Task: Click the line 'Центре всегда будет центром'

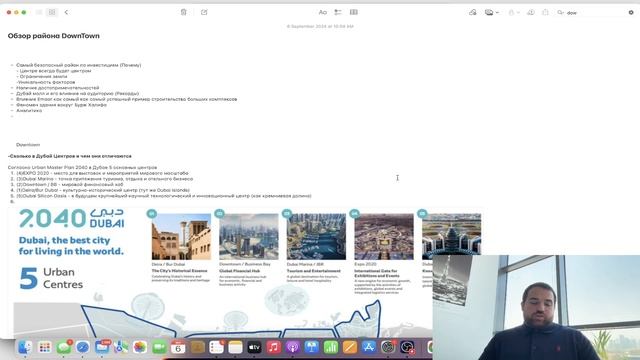Action: [x=55, y=71]
